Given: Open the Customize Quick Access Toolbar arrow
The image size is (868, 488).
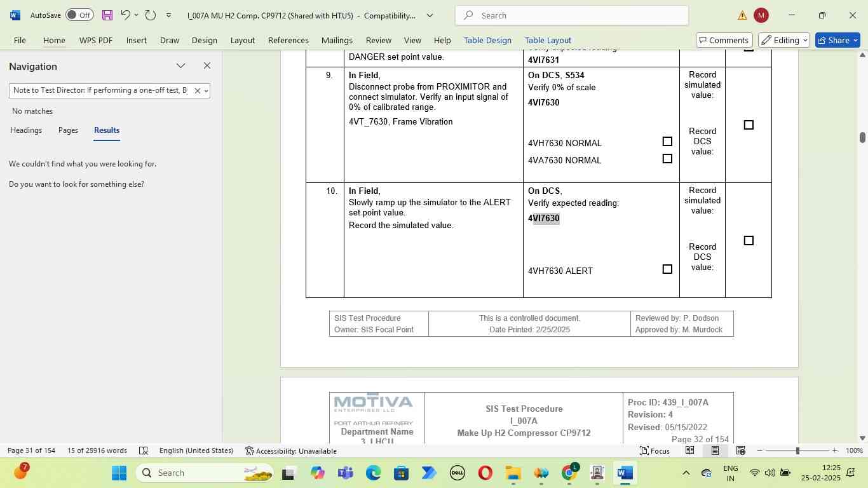Looking at the screenshot, I should 168,15.
